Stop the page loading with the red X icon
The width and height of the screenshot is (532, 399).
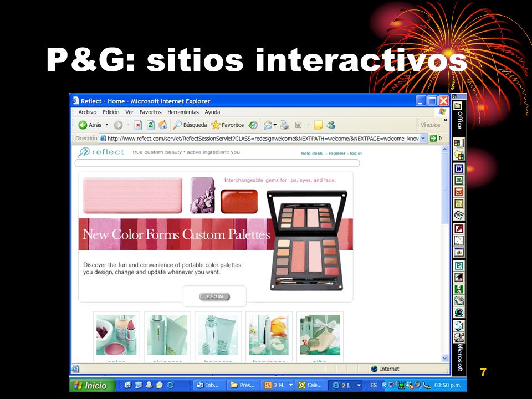click(x=138, y=125)
